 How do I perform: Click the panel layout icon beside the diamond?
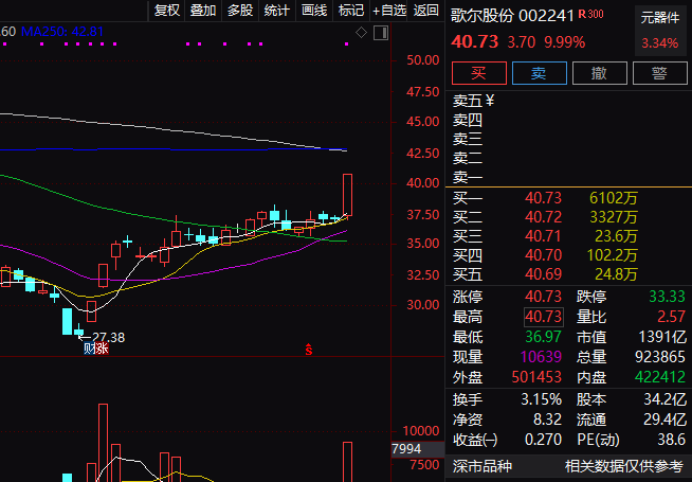click(x=380, y=34)
